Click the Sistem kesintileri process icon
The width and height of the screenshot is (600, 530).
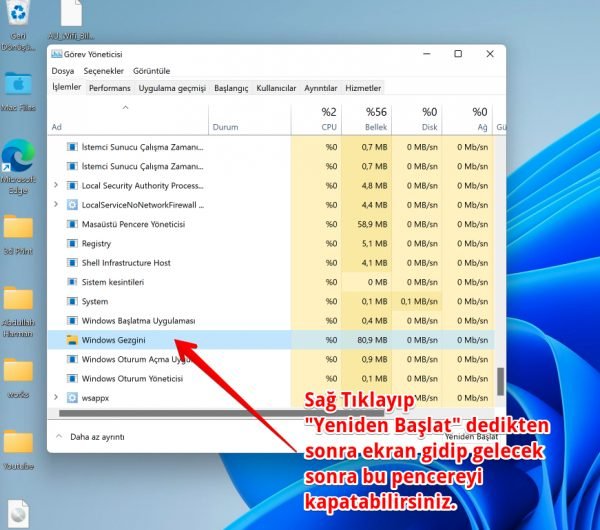click(72, 282)
